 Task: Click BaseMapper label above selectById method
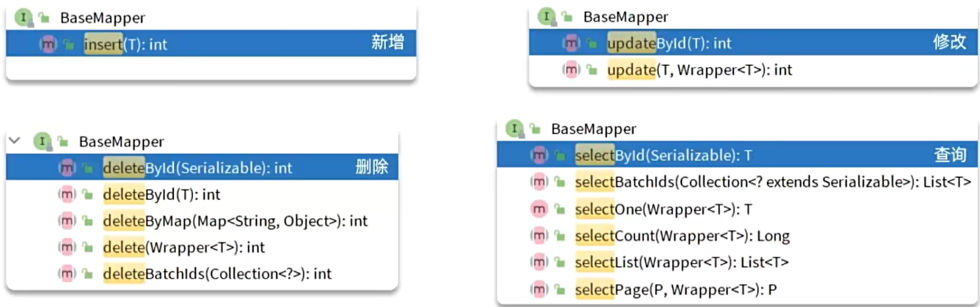click(x=594, y=129)
